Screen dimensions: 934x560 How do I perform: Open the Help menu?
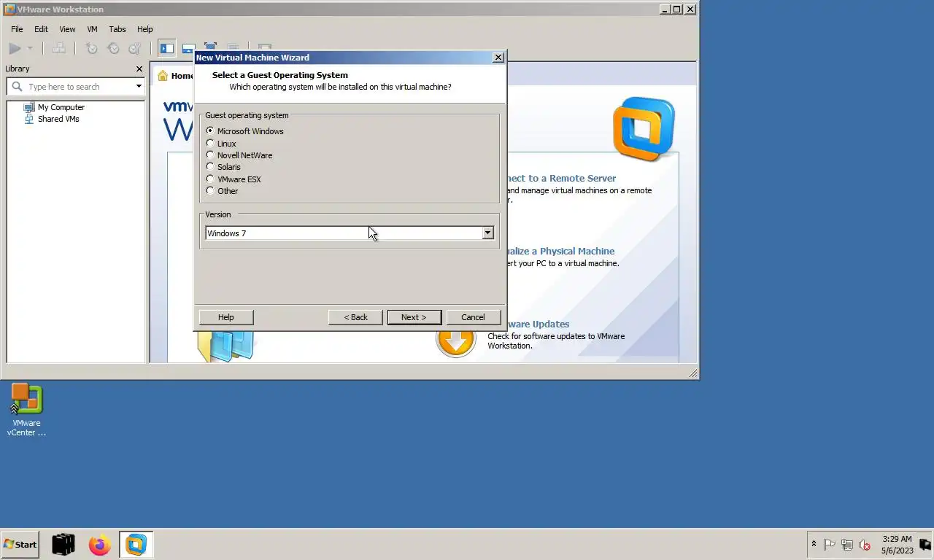click(145, 29)
